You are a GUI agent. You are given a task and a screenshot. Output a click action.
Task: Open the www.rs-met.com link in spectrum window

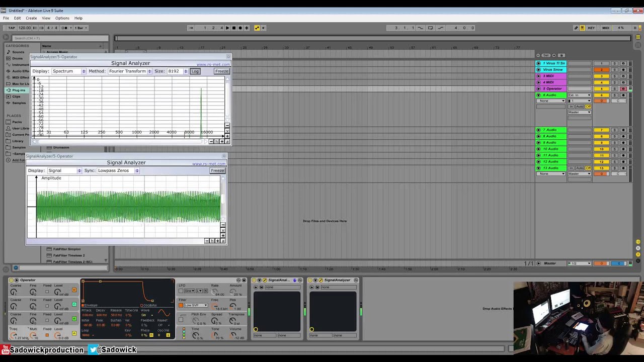pyautogui.click(x=213, y=65)
